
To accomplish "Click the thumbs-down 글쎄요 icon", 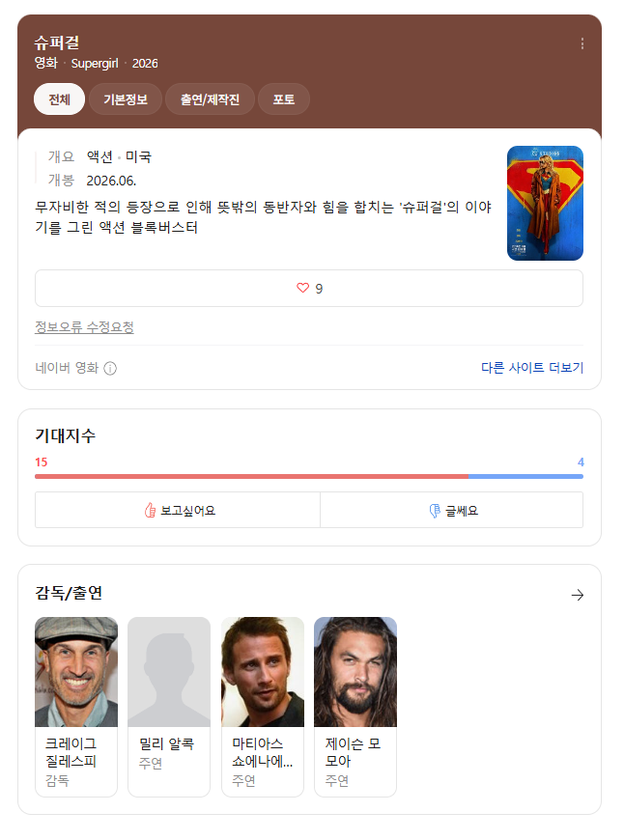I will point(435,511).
